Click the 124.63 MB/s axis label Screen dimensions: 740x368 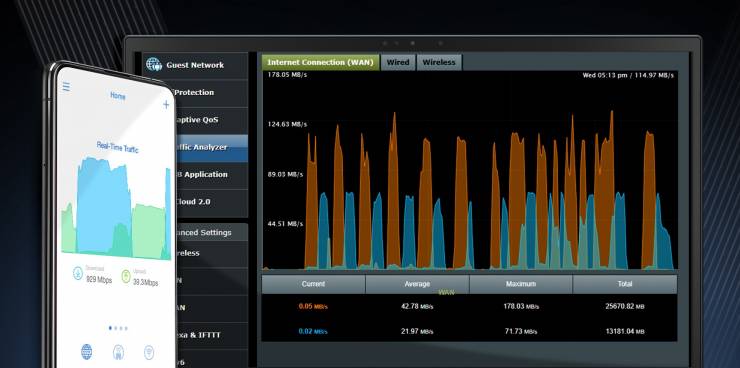click(x=287, y=125)
